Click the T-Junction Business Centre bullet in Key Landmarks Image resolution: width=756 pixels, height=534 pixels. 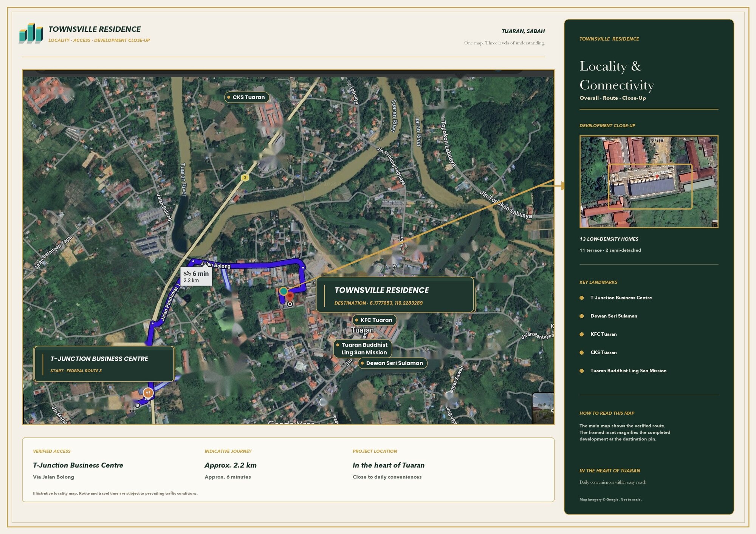581,298
